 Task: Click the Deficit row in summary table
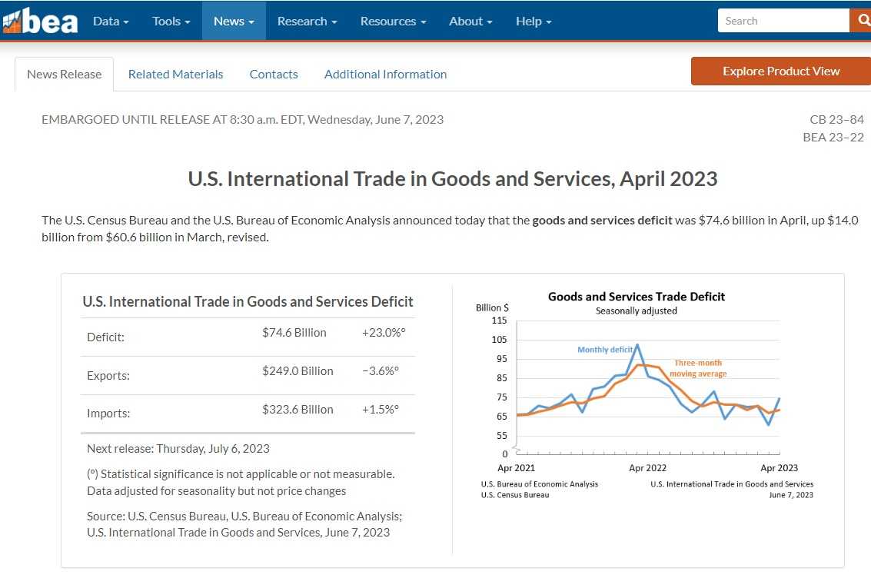click(248, 337)
